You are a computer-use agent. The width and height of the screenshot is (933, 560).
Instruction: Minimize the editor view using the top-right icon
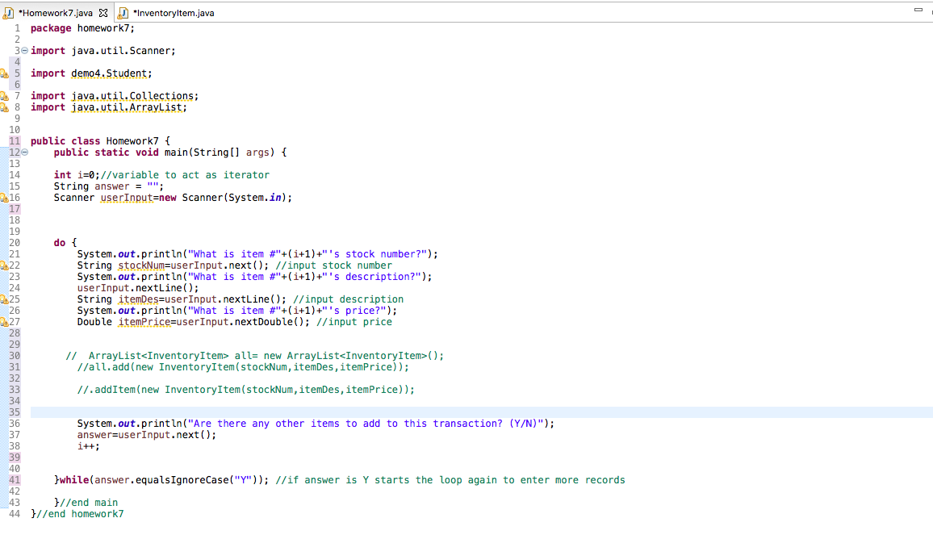[920, 8]
